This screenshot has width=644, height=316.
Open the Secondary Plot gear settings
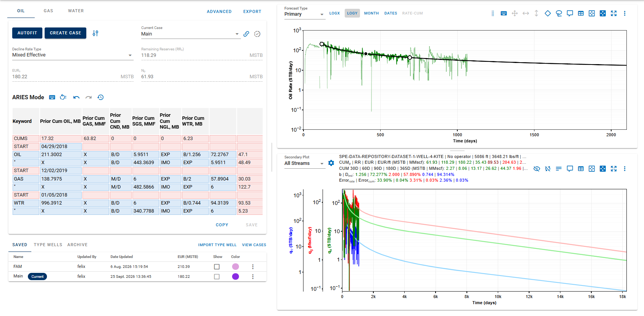click(x=331, y=163)
